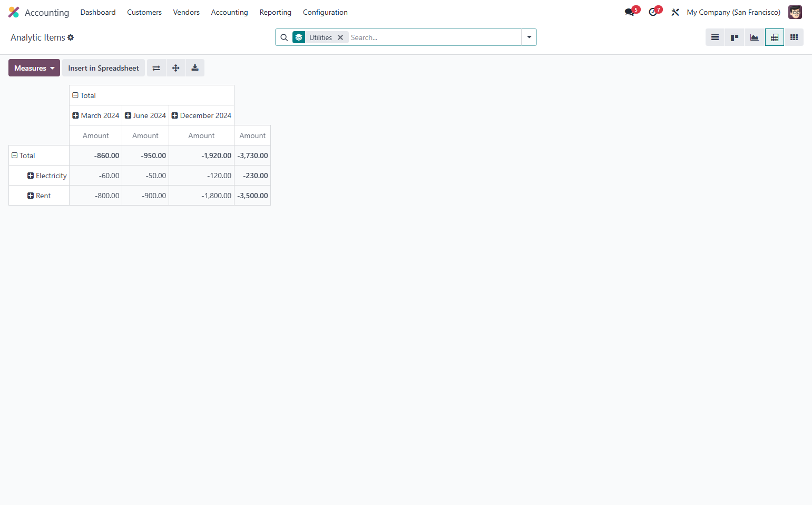Viewport: 812px width, 505px height.
Task: Click the -1,800.00 Rent December cell
Action: click(201, 196)
